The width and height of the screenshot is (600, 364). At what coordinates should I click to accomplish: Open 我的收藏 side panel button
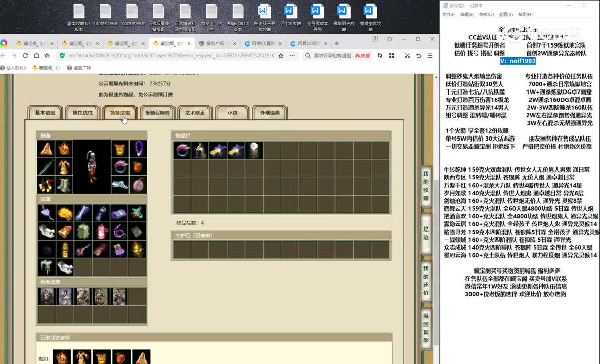(x=426, y=186)
